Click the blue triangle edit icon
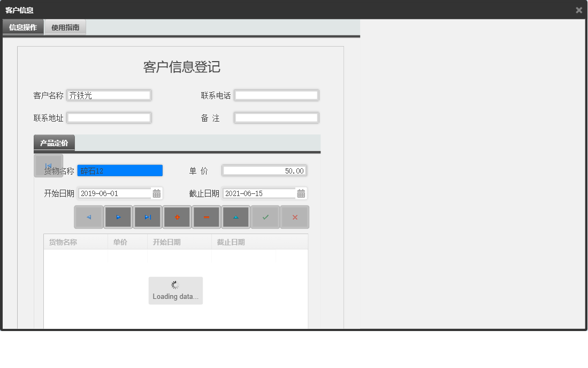588x368 pixels. (x=235, y=217)
